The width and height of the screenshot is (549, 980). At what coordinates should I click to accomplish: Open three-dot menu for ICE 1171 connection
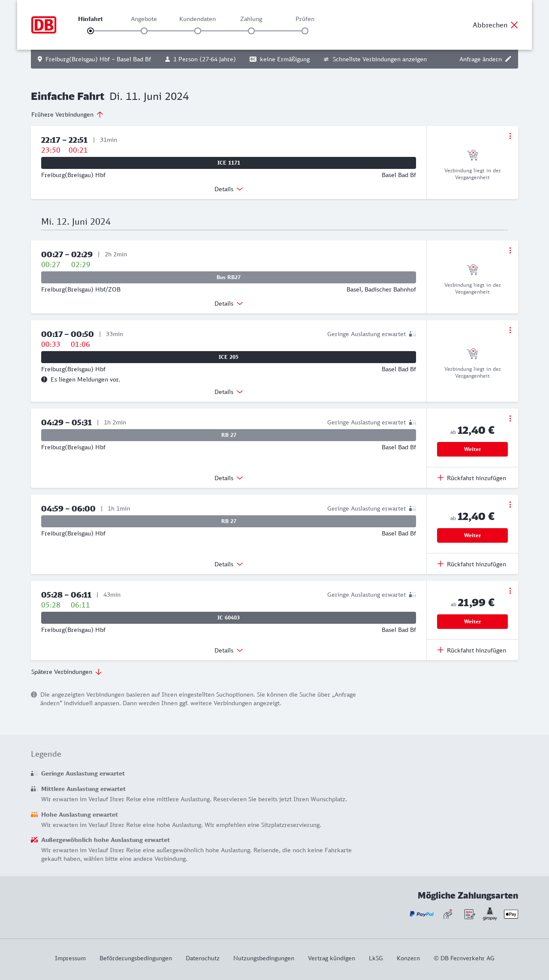(x=510, y=136)
